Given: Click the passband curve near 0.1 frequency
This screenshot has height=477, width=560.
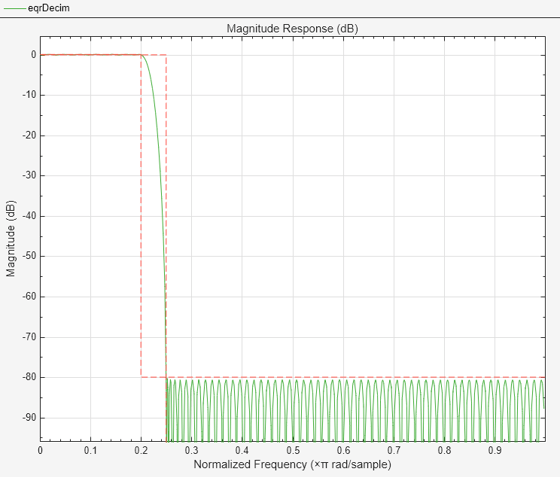Looking at the screenshot, I should tap(91, 55).
